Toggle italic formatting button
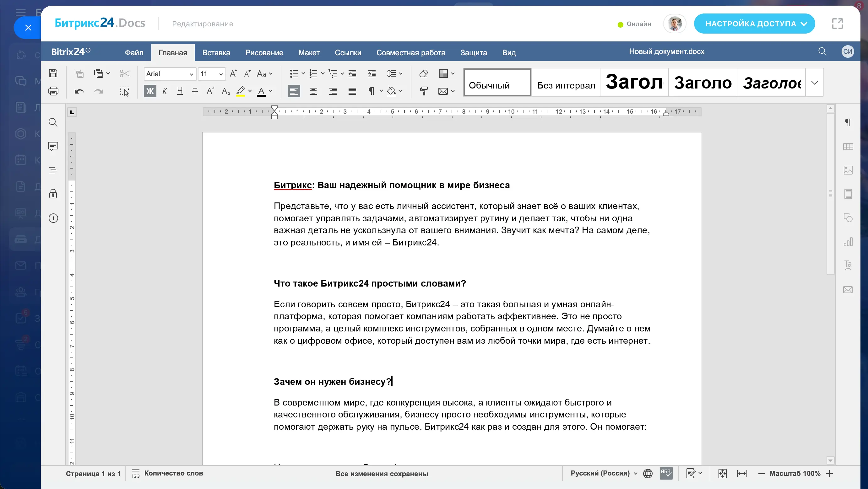 pos(165,91)
